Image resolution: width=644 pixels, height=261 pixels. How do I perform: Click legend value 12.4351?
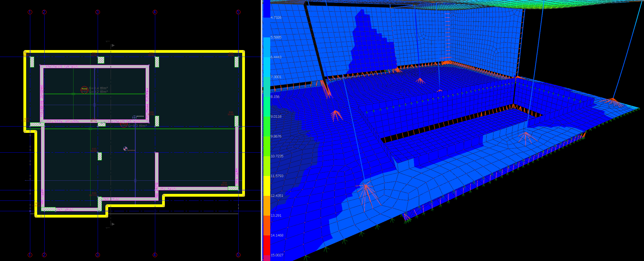pos(277,196)
